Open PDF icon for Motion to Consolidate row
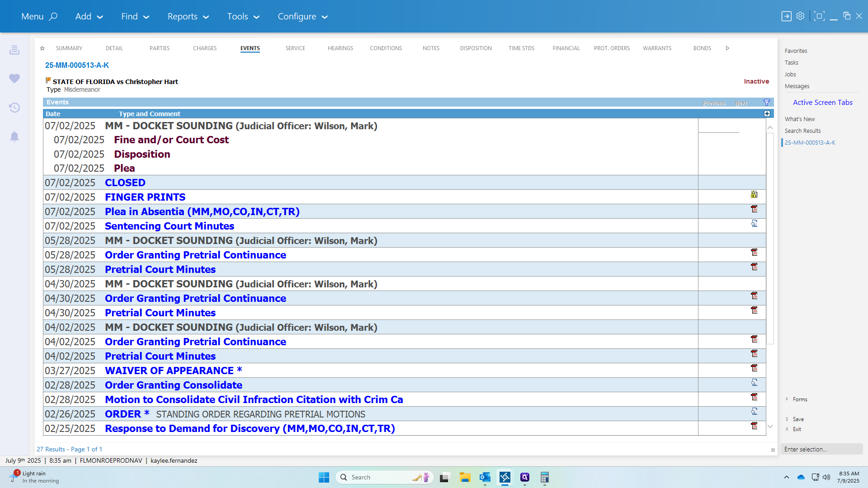This screenshot has height=488, width=868. point(754,397)
